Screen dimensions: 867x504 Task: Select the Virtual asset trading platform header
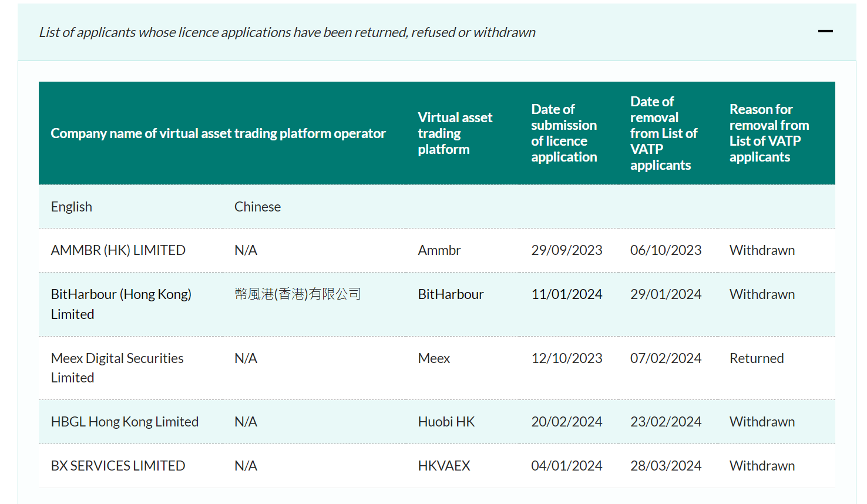[455, 133]
